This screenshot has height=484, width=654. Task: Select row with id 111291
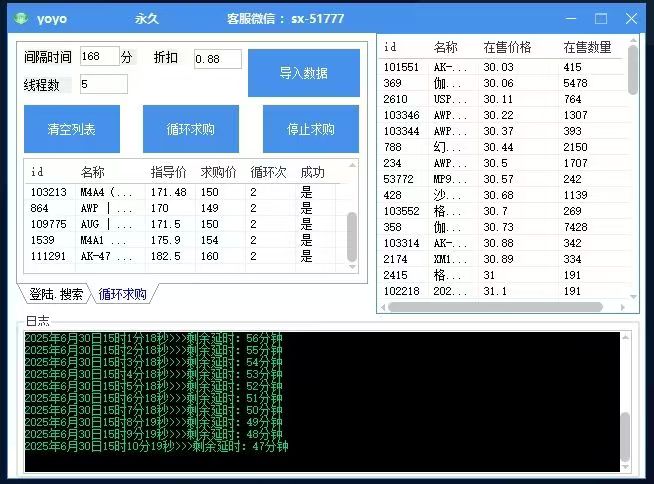(184, 256)
